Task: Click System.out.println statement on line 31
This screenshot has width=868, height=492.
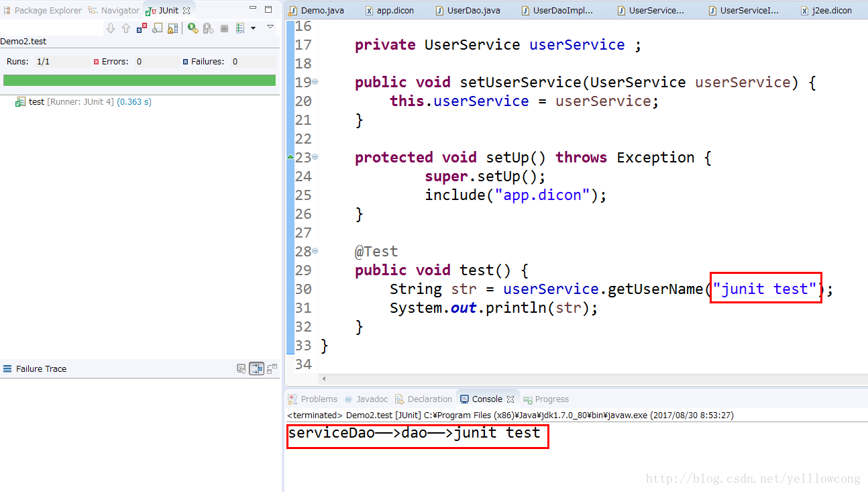Action: [x=494, y=308]
